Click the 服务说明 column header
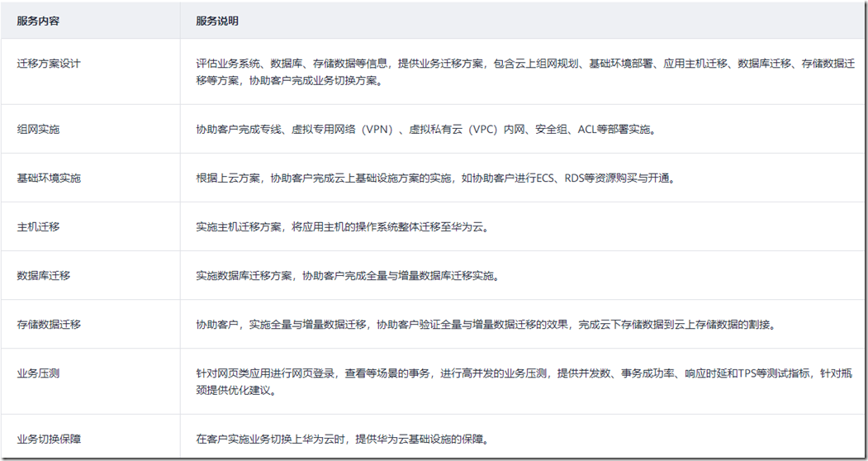The height and width of the screenshot is (461, 868). (x=217, y=21)
